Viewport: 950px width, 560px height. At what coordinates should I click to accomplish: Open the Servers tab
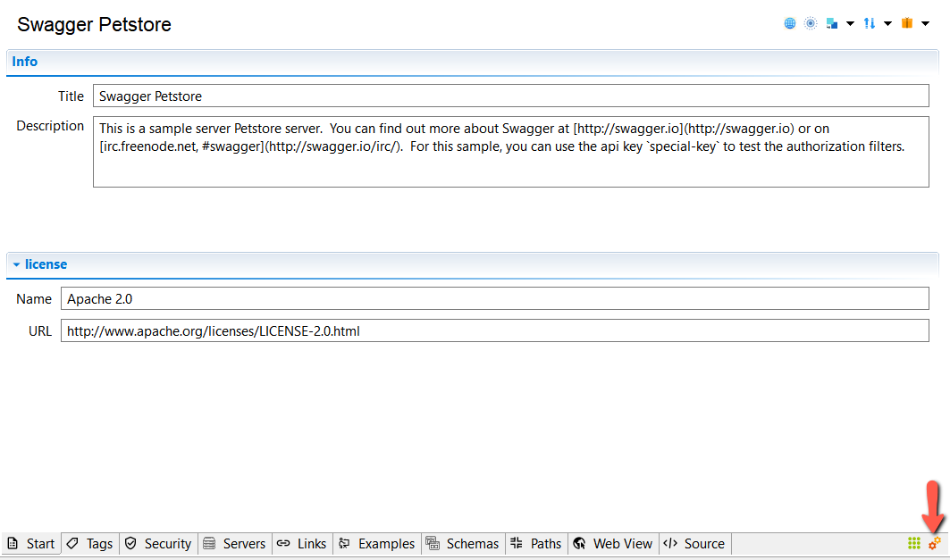(x=235, y=544)
